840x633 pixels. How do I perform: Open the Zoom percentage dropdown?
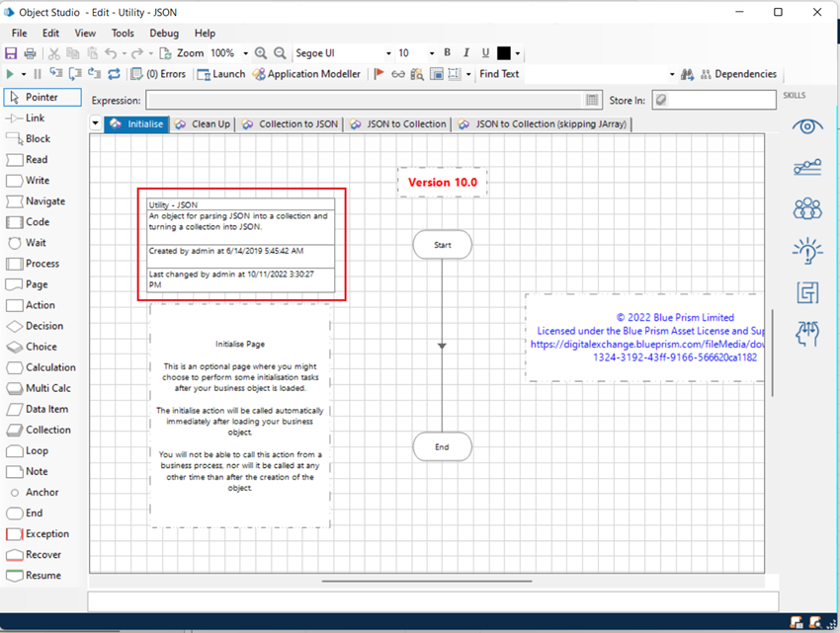(x=245, y=53)
